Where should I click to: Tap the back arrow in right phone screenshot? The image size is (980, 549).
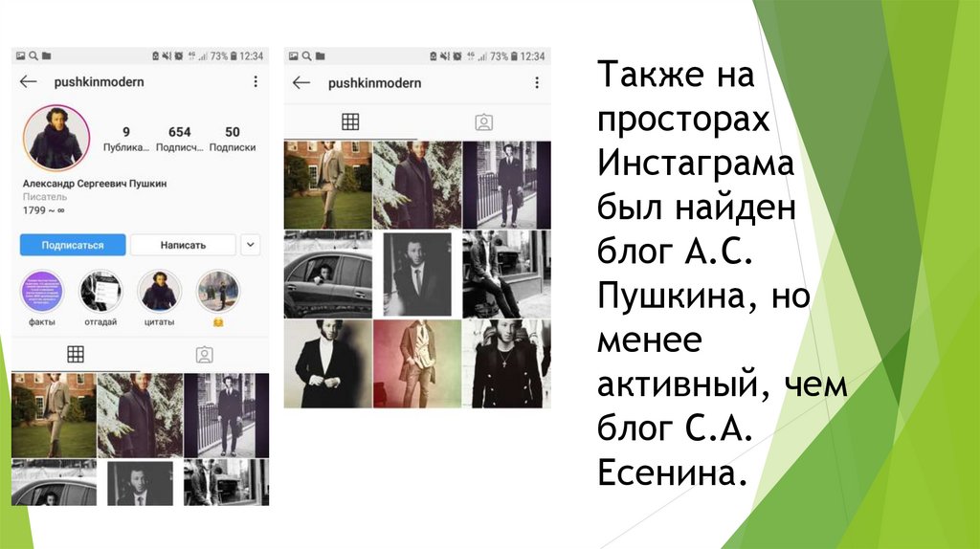click(x=301, y=82)
